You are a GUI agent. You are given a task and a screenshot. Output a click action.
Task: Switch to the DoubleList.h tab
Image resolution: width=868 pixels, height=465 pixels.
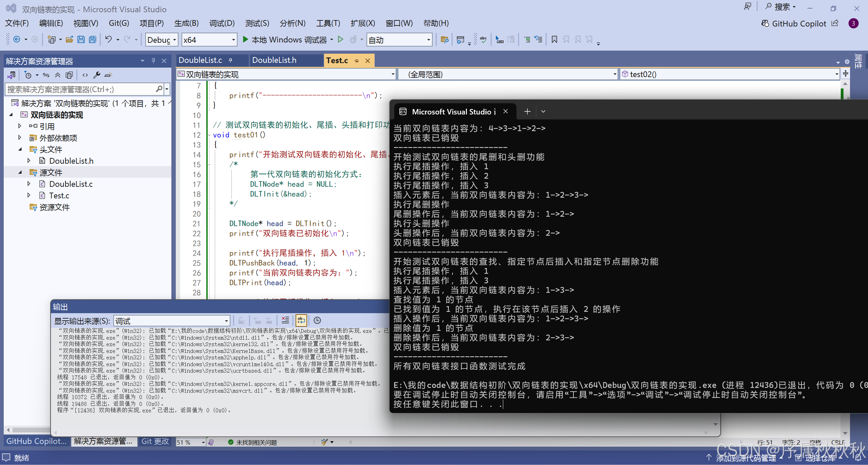(x=274, y=60)
